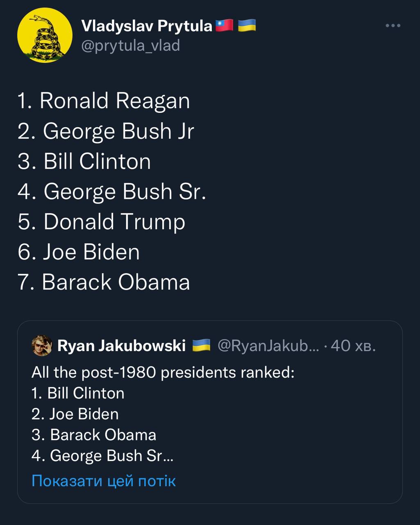Screen dimensions: 420x525
Task: Click the Ukraine flag next to Prytula's name
Action: pos(247,26)
